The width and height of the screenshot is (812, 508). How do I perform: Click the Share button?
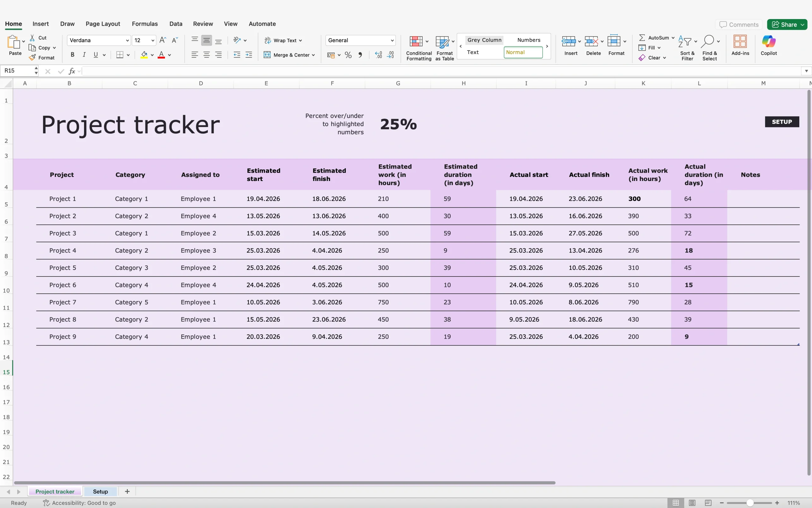[x=787, y=24]
